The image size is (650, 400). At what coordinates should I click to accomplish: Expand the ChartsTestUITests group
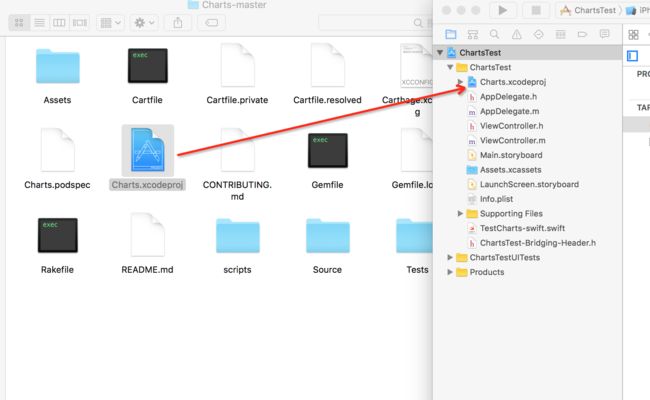[450, 257]
